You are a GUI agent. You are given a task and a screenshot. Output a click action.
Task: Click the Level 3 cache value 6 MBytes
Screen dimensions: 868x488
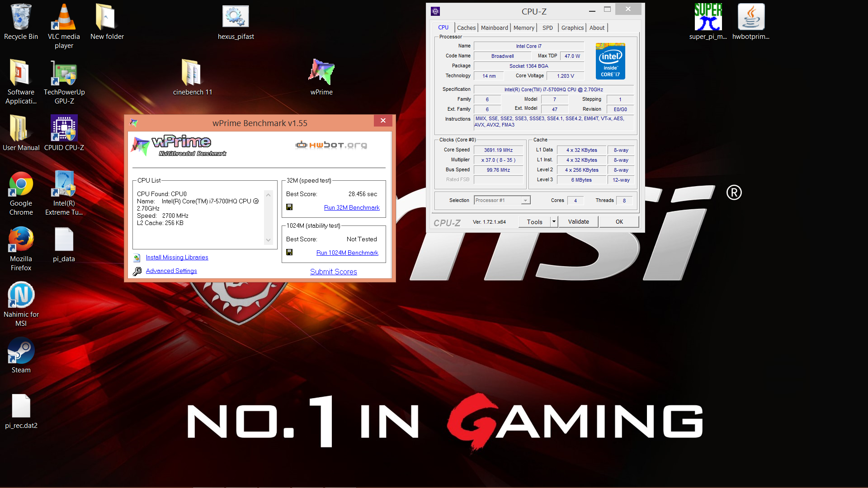(581, 180)
